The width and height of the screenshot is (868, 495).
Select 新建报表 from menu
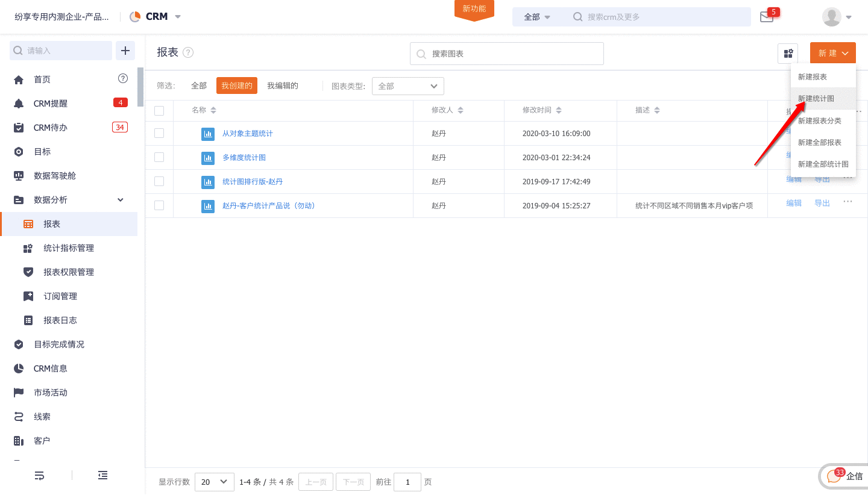823,76
